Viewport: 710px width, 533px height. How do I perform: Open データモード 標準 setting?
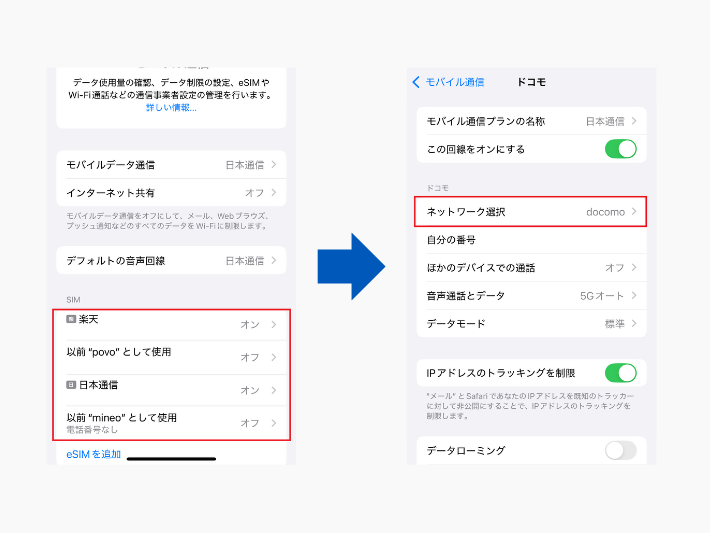tap(531, 324)
